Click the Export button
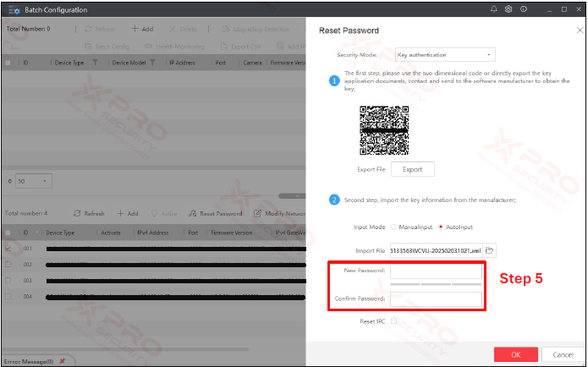 (413, 169)
